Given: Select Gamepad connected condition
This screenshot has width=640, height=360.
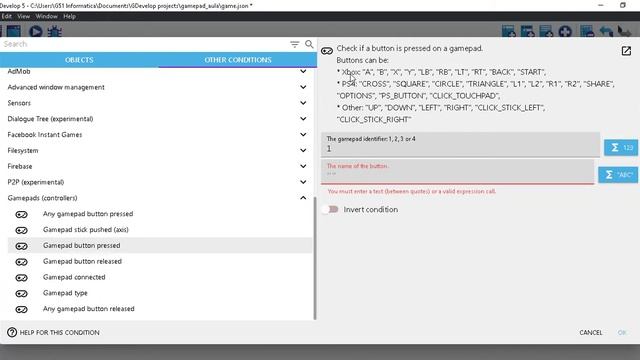Looking at the screenshot, I should click(160, 277).
